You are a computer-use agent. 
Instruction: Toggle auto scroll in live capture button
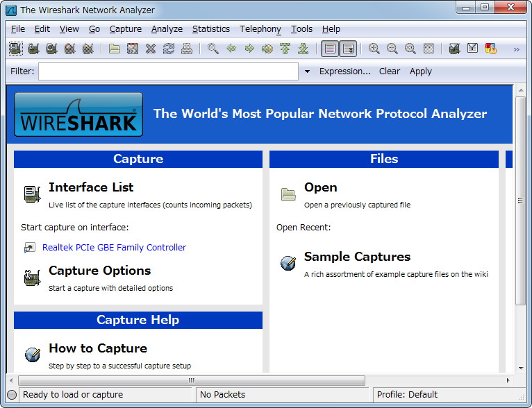coord(348,49)
